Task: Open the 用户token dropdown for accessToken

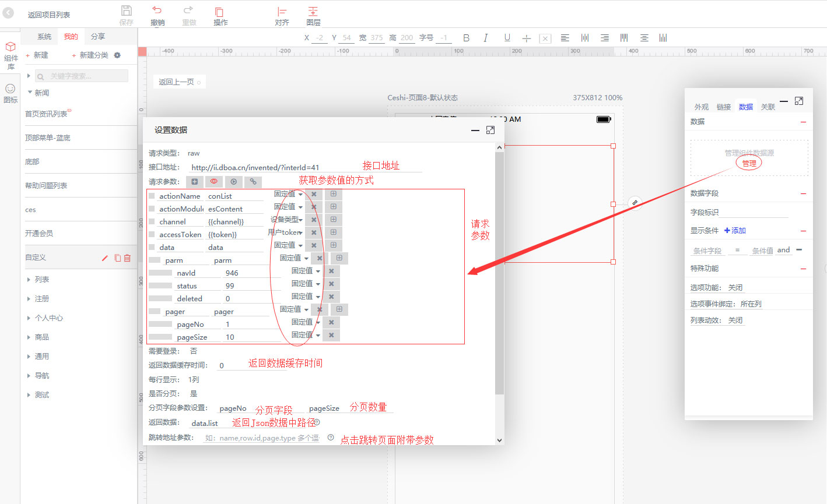Action: pyautogui.click(x=285, y=232)
